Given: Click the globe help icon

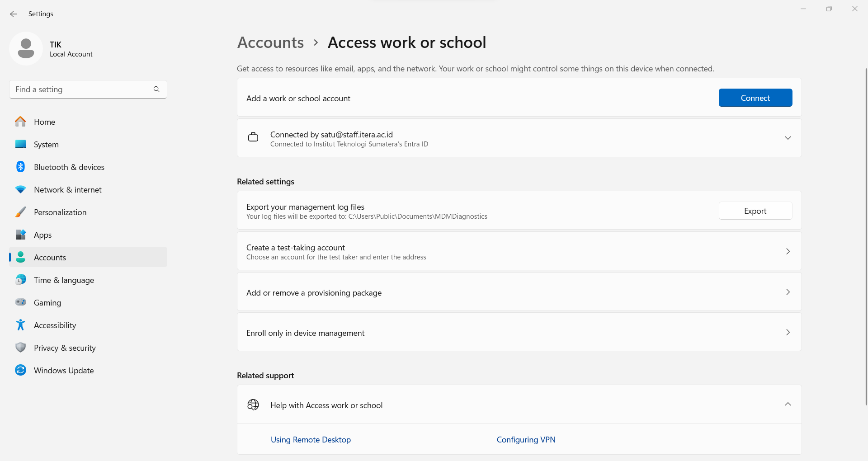Looking at the screenshot, I should tap(253, 405).
